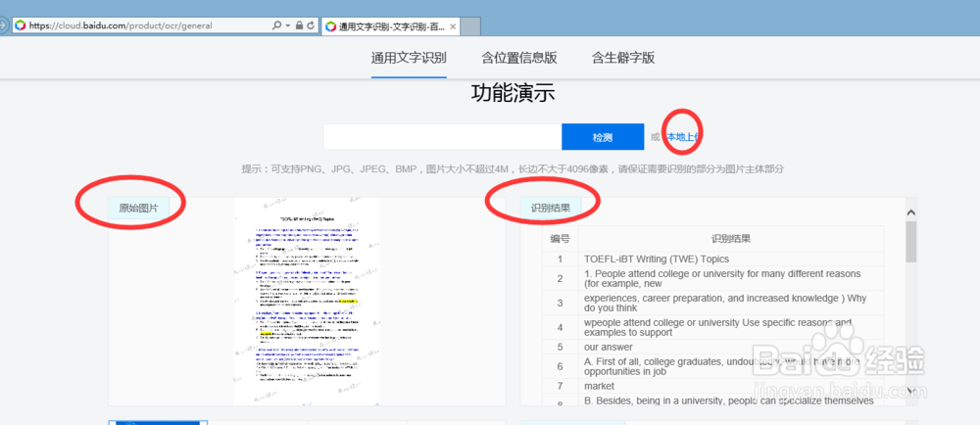Image resolution: width=980 pixels, height=425 pixels.
Task: Click the browser forward arrow button
Action: (3, 25)
